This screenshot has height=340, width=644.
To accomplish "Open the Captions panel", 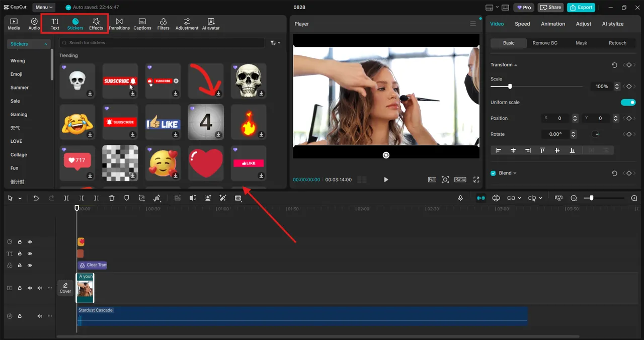I will click(142, 23).
